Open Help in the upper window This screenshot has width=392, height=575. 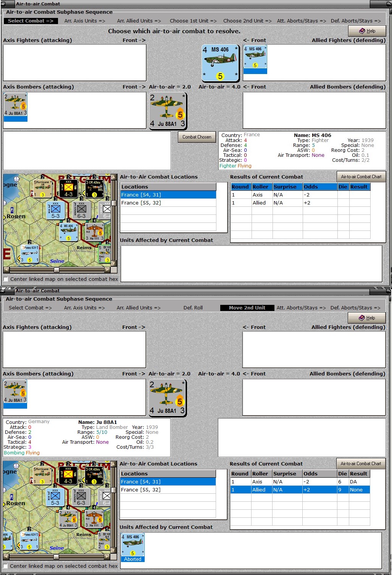[367, 31]
